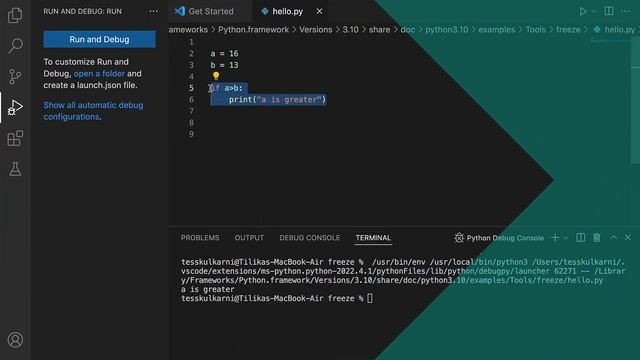The height and width of the screenshot is (360, 640).
Task: Open Run and Debug view icon
Action: [15, 107]
